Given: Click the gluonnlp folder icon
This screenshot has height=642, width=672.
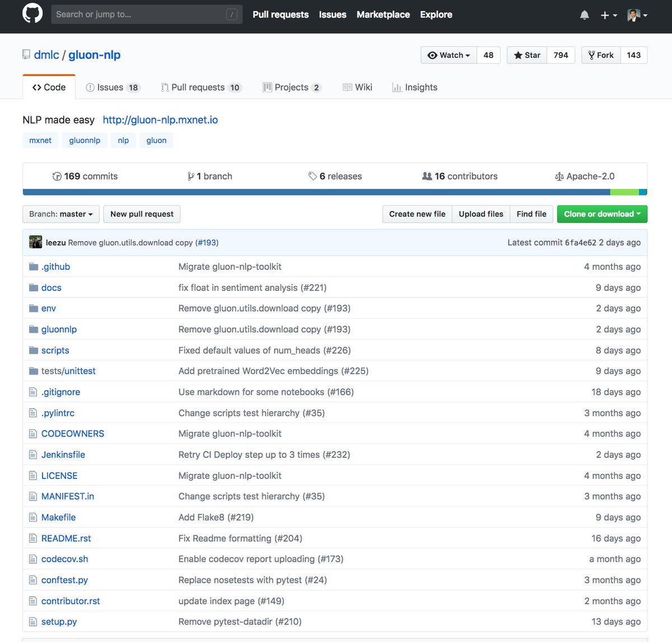Looking at the screenshot, I should pos(34,329).
